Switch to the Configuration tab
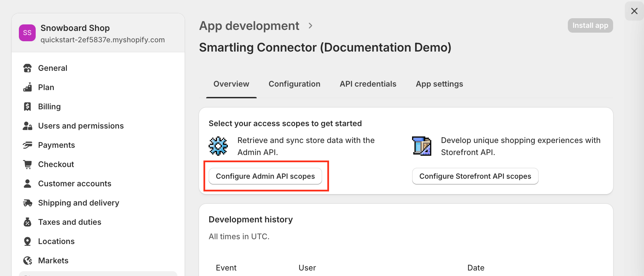 point(294,84)
